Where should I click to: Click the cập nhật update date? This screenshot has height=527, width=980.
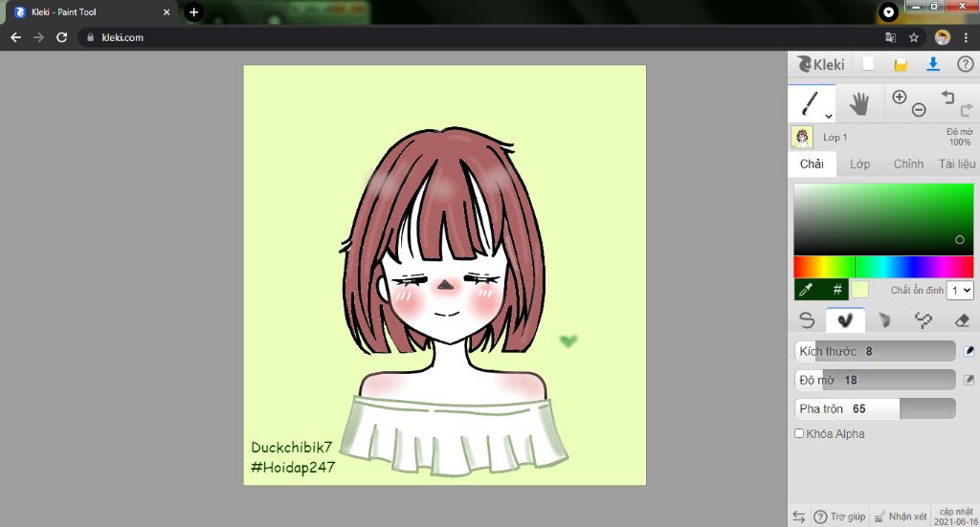pyautogui.click(x=956, y=516)
